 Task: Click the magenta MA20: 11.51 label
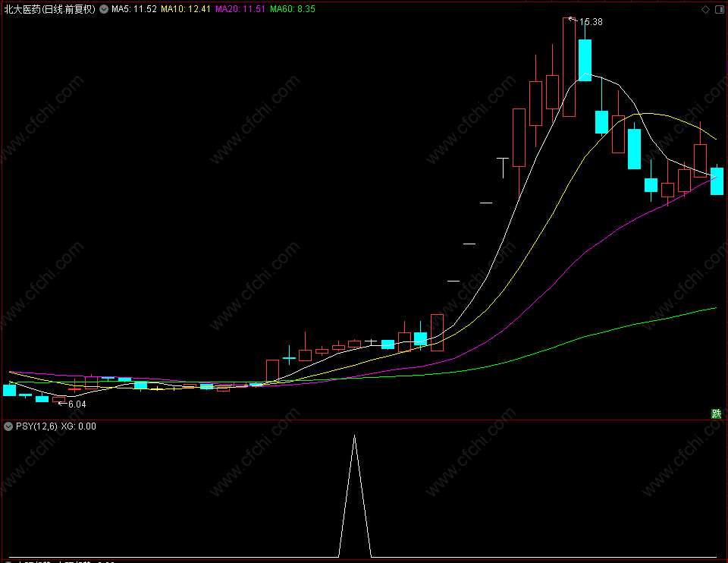[240, 9]
